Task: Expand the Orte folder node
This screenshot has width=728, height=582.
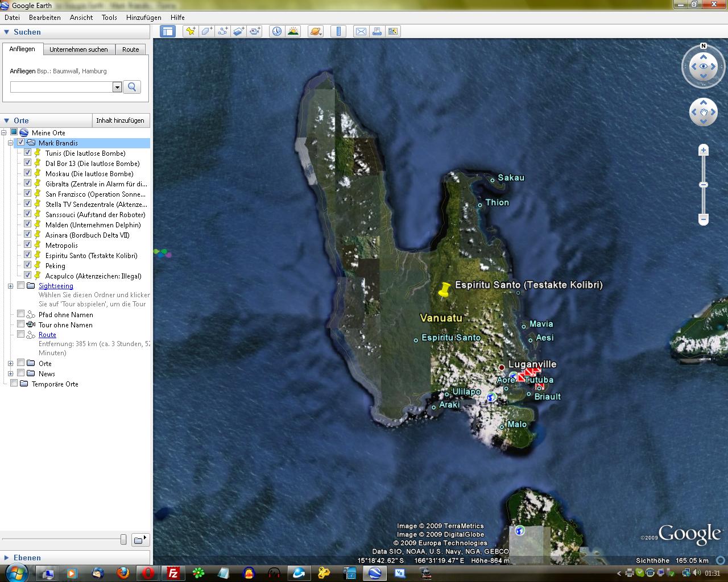Action: pyautogui.click(x=11, y=363)
